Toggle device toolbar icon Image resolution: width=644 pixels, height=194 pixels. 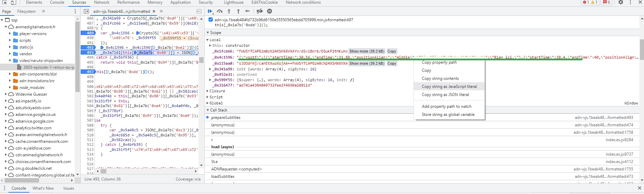(x=13, y=2)
